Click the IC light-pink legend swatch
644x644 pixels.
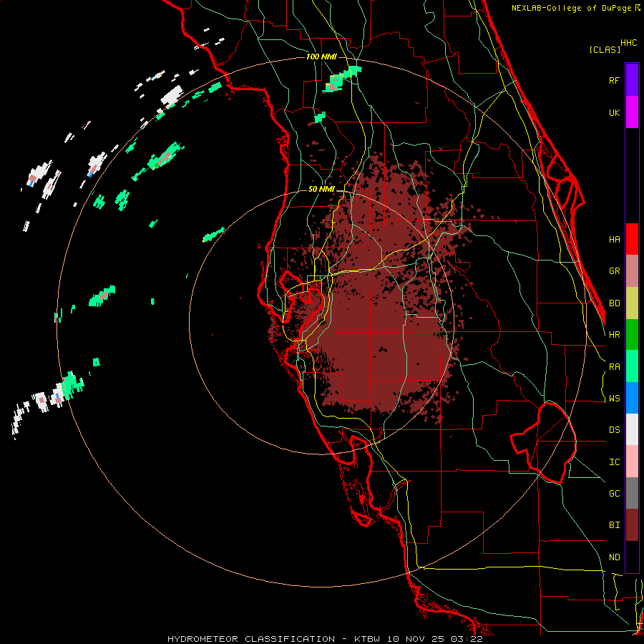632,462
